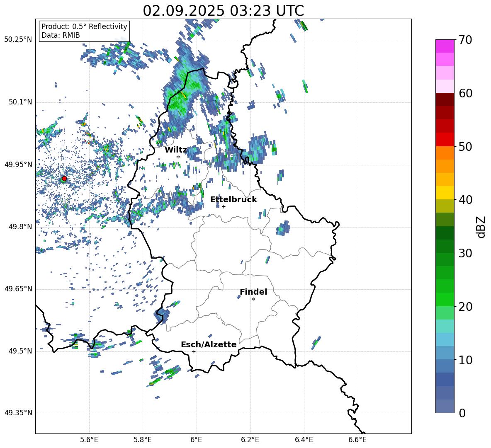
Task: Click the red radar location marker
Action: (64, 178)
